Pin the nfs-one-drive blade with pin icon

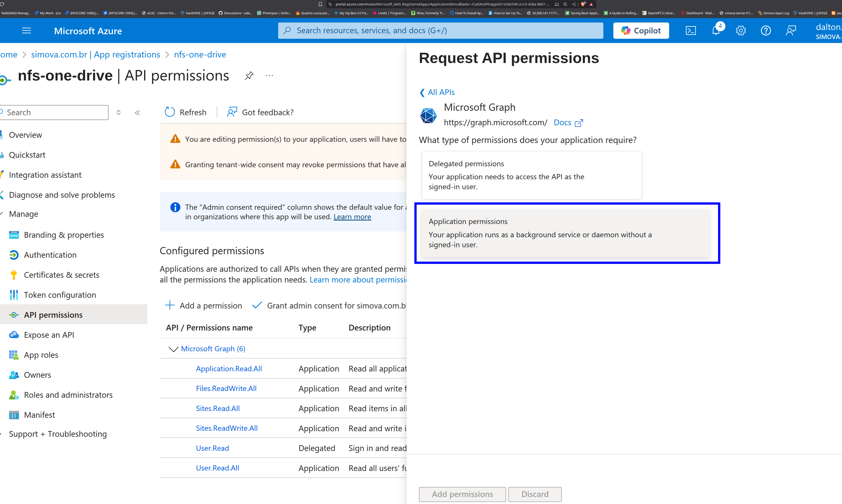[x=249, y=75]
